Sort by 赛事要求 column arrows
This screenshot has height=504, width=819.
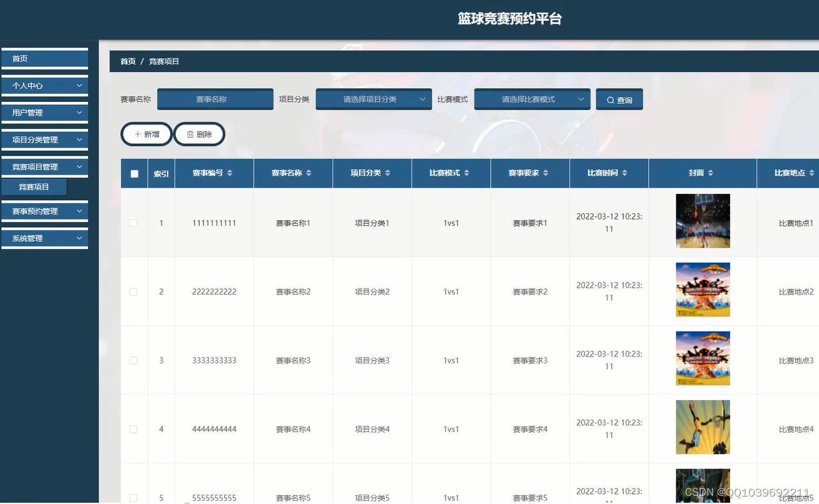pos(545,173)
